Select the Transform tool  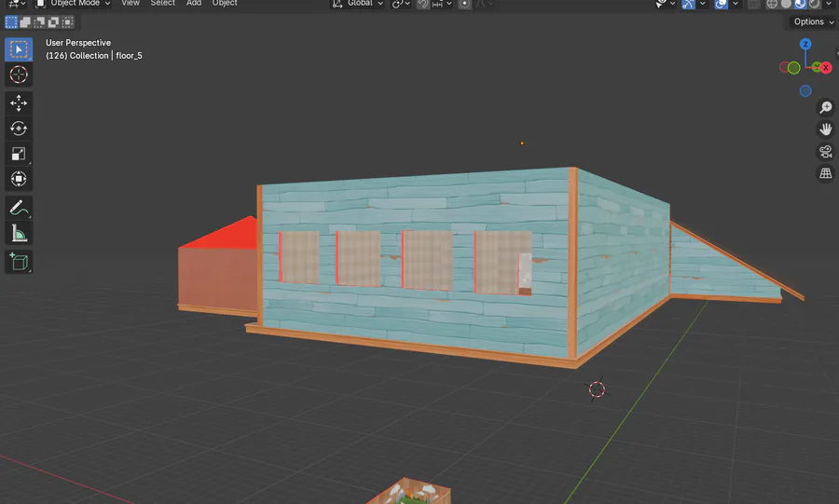pos(19,179)
